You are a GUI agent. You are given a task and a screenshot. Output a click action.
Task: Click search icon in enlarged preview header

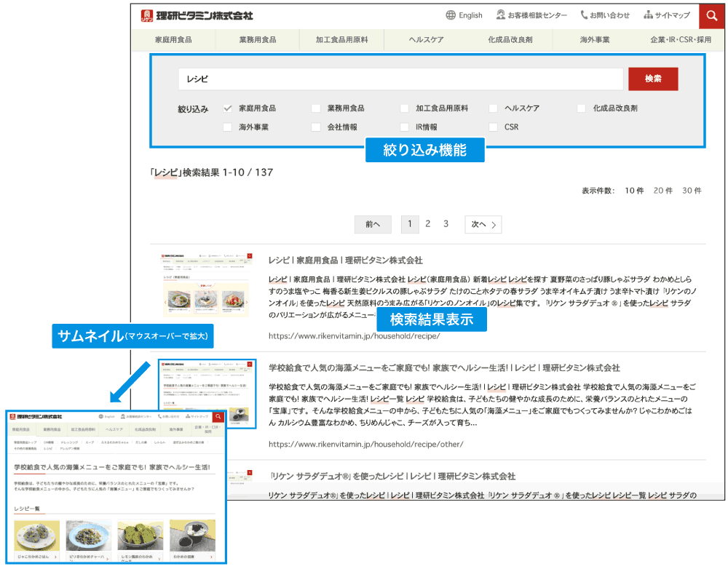[218, 416]
